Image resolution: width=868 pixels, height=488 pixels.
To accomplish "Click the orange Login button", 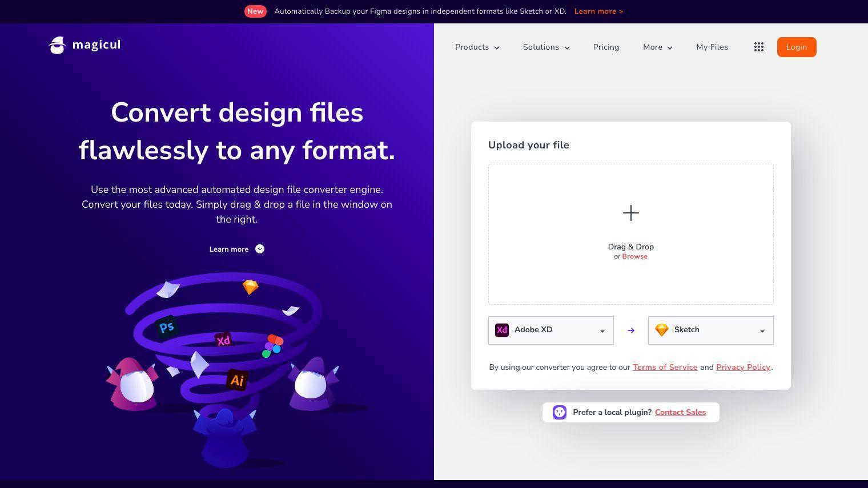I will coord(797,47).
